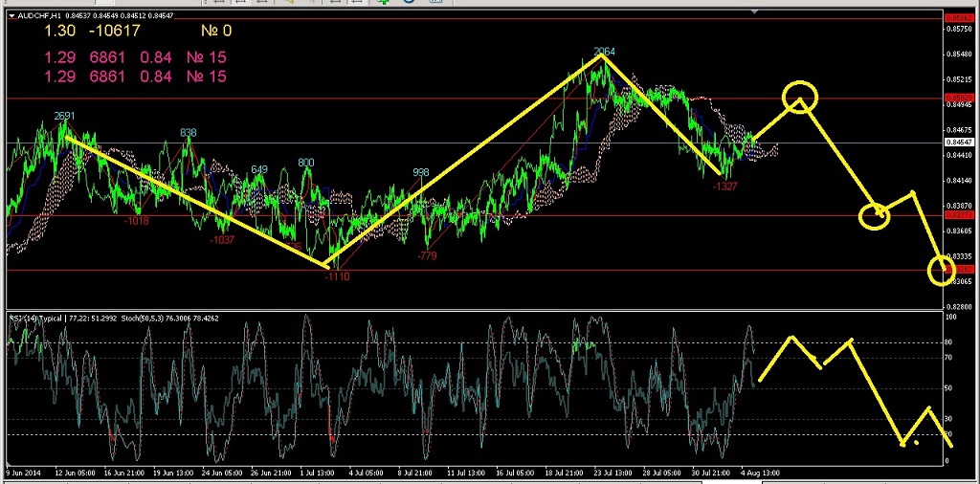
Task: Click the 2064 peak label
Action: tap(604, 51)
